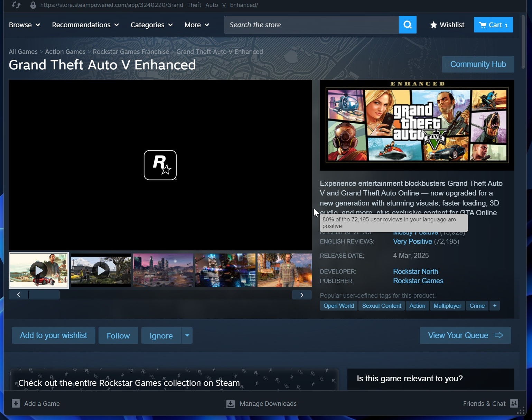532x420 pixels.
Task: Open Rockstar Games Franchise breadcrumb
Action: pyautogui.click(x=131, y=51)
